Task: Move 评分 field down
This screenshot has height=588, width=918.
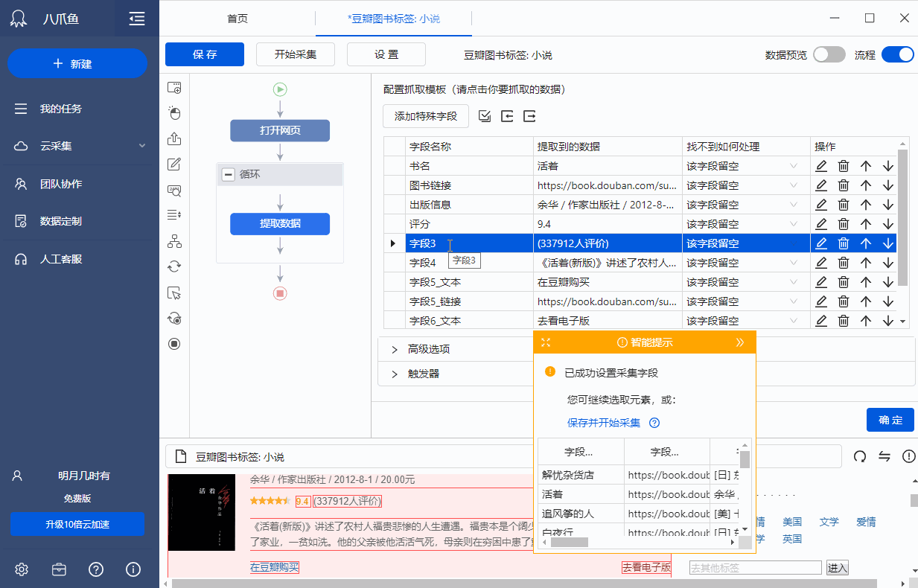Action: (x=888, y=224)
